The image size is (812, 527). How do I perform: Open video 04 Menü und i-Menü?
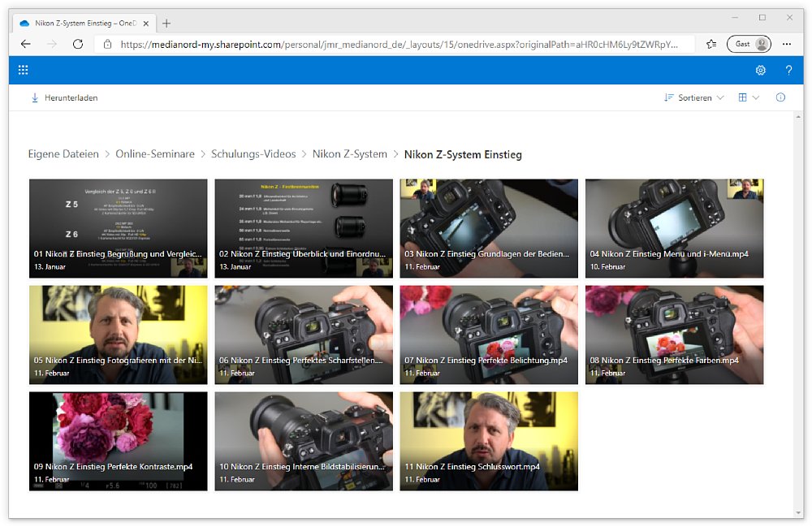[674, 228]
